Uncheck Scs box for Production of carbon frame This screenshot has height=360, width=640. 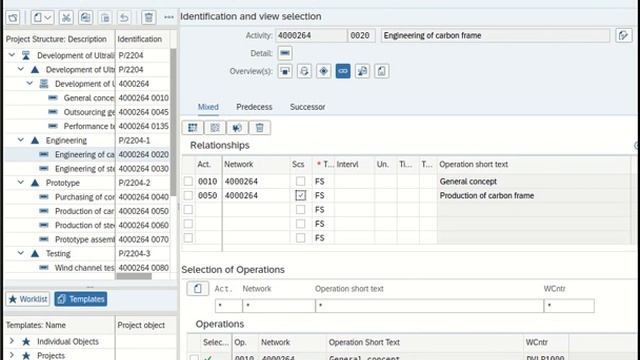tap(300, 195)
